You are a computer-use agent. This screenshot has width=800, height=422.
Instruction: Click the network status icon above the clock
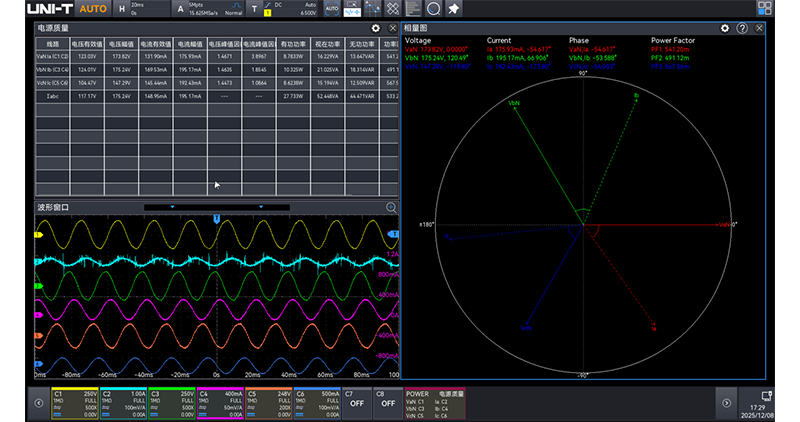[766, 395]
